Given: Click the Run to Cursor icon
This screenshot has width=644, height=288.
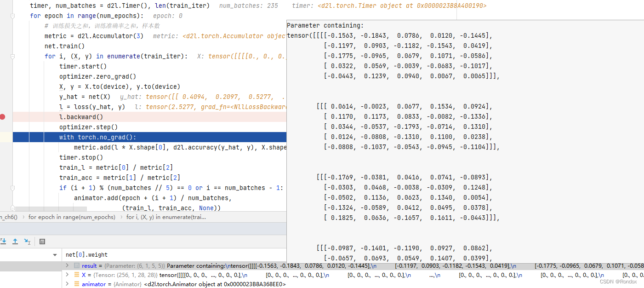Looking at the screenshot, I should pyautogui.click(x=27, y=241).
